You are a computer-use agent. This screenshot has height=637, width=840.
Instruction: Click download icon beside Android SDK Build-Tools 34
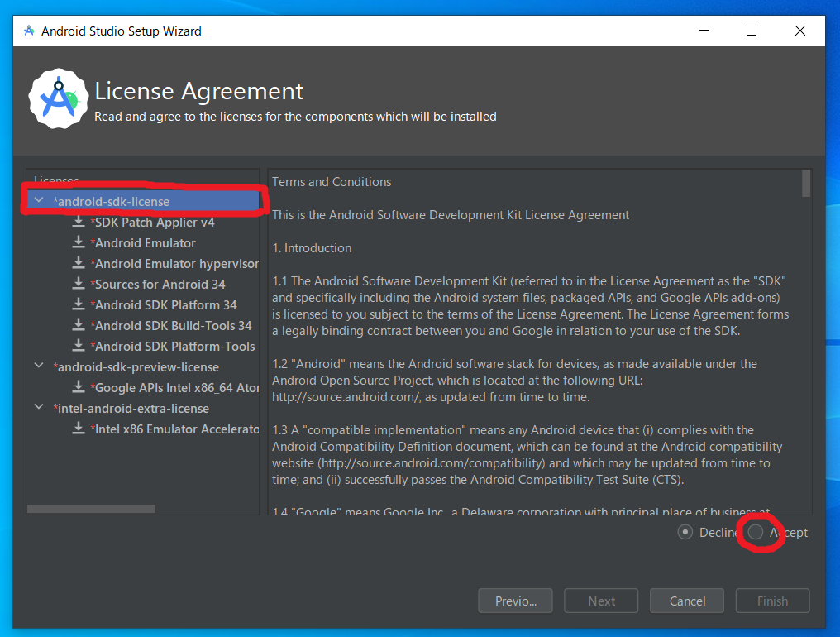click(79, 325)
